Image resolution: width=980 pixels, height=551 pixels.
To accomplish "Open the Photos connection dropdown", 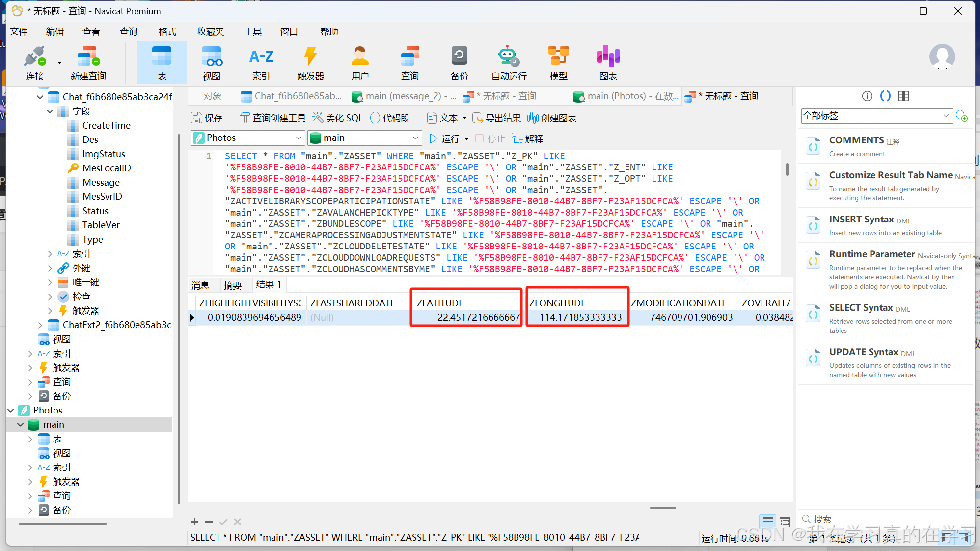I will tap(298, 138).
